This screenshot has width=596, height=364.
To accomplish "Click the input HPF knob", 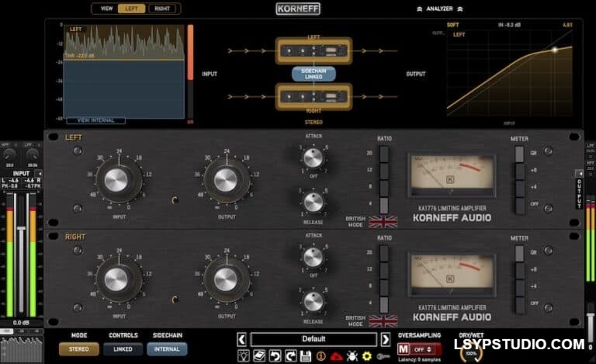I will tap(9, 154).
